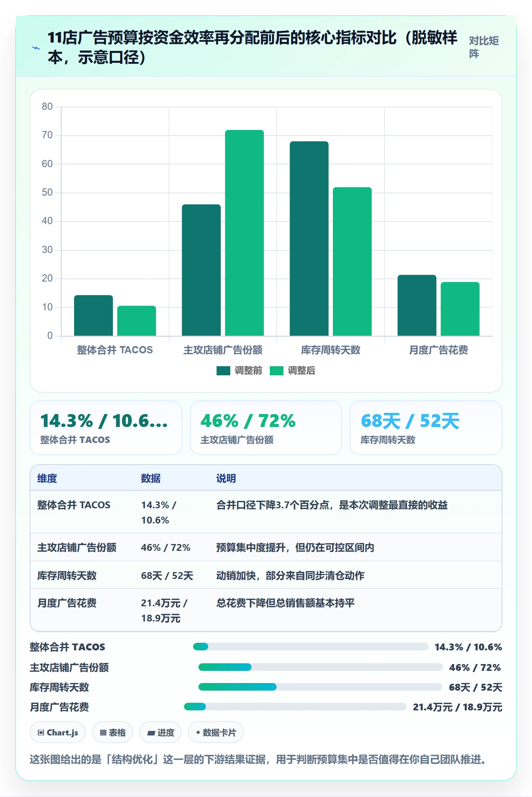Toggle the 调整后 legend color swatch
This screenshot has height=797, width=532.
coord(277,371)
